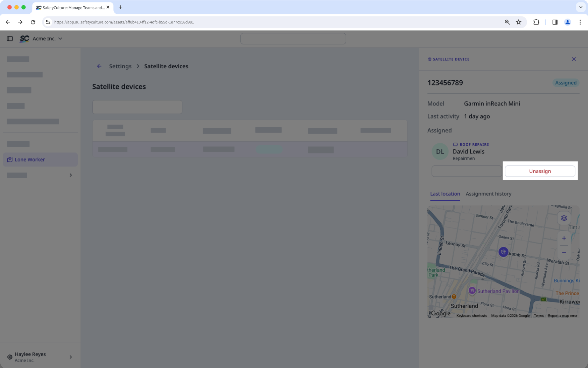Viewport: 588px width, 368px height.
Task: Click the blank button left of Unassign
Action: coord(466,171)
